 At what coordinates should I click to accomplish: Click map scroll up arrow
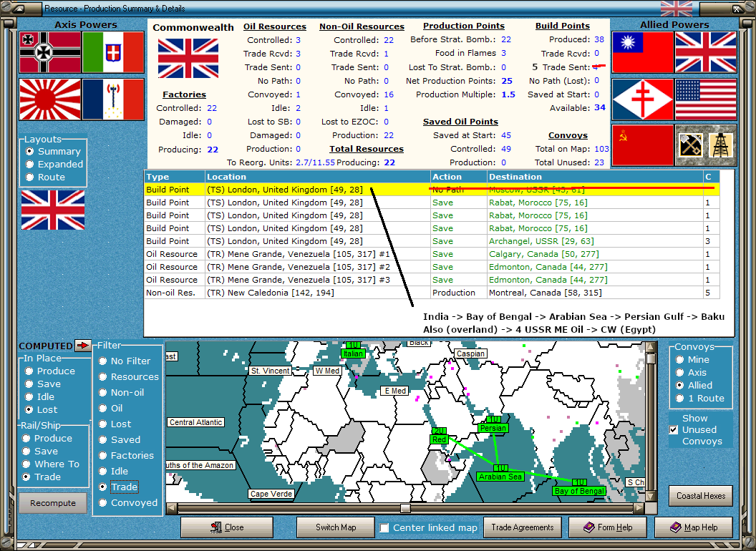tap(651, 346)
